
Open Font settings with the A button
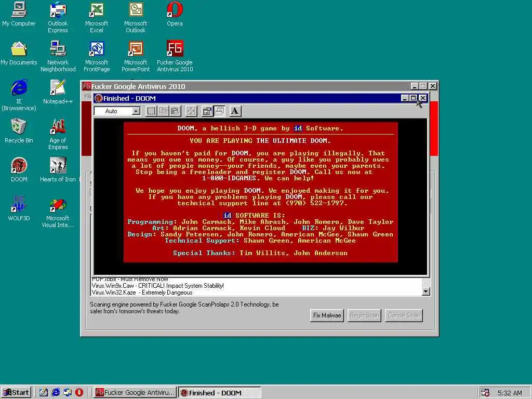tap(235, 111)
